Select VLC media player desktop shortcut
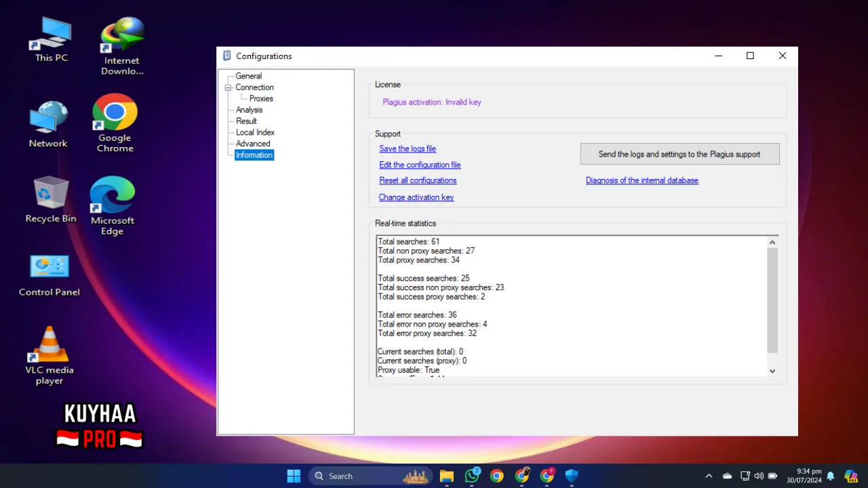 tap(50, 355)
